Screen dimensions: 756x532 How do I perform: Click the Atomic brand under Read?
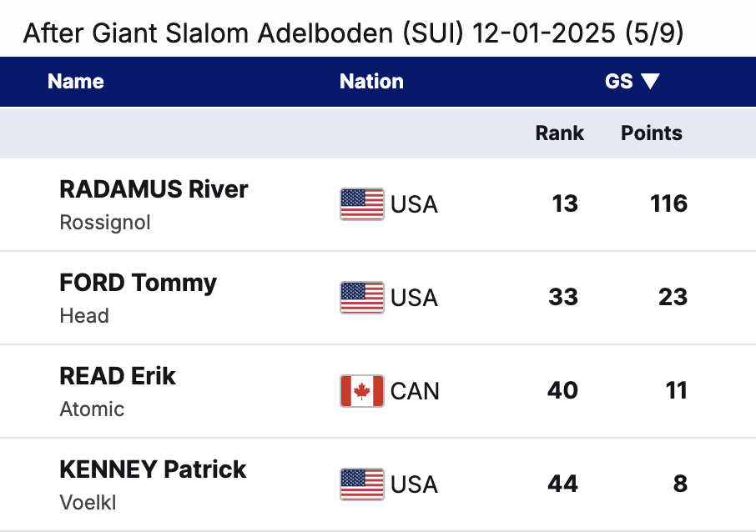[92, 409]
